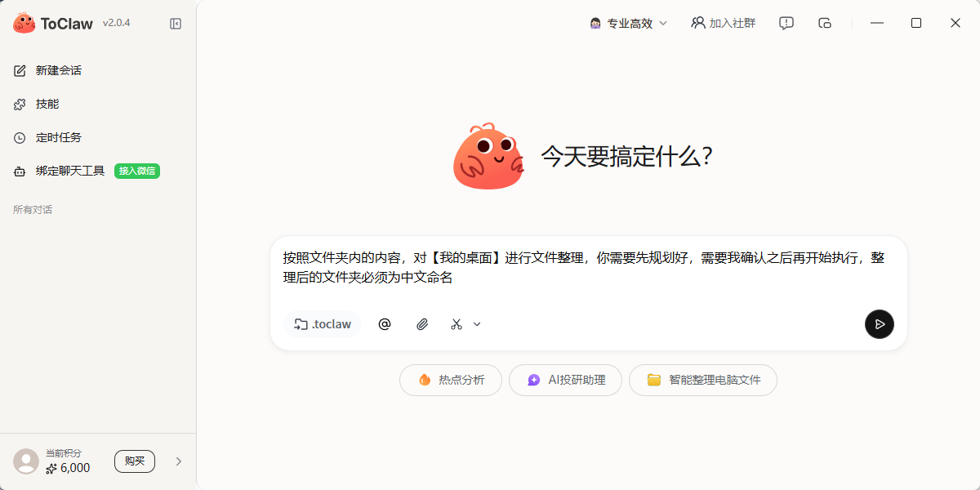Expand the 专业高效 mode dropdown

[x=628, y=23]
